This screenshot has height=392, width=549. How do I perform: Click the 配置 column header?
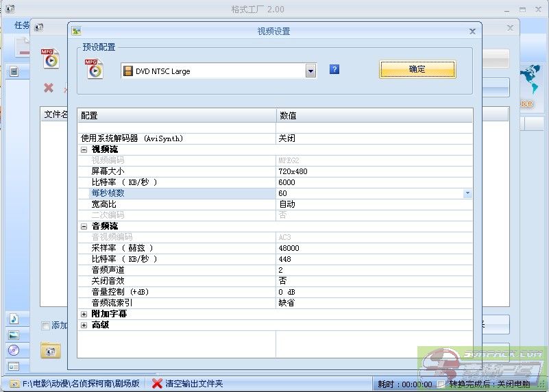176,116
